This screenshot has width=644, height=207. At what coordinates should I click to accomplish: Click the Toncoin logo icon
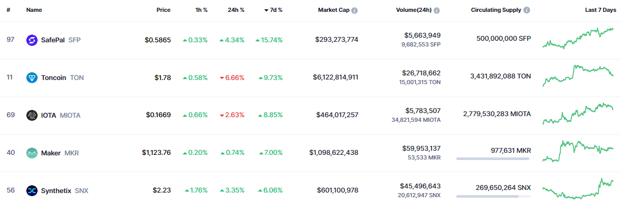click(x=32, y=77)
